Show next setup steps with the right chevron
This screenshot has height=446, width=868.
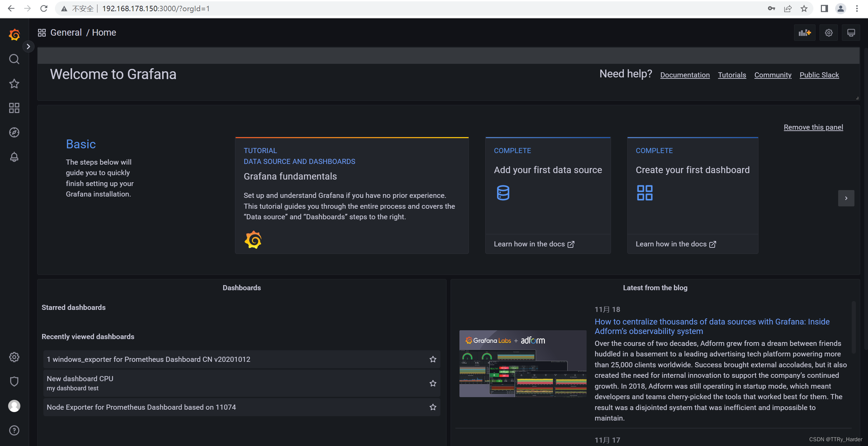tap(846, 198)
